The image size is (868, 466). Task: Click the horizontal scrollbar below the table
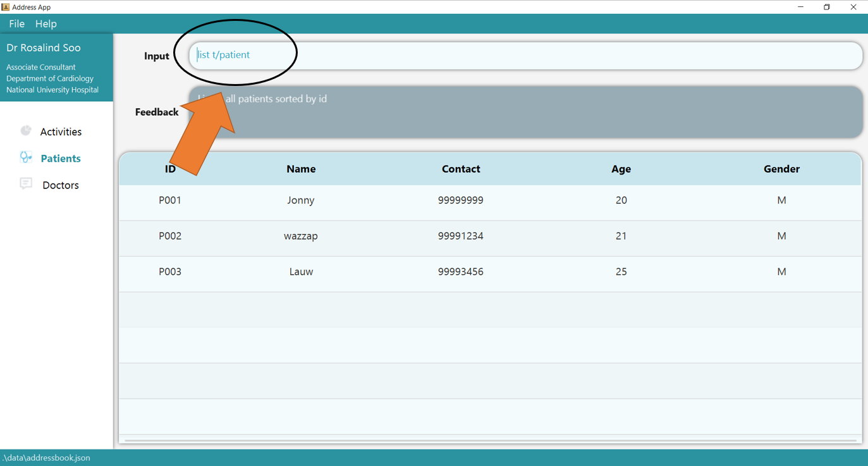click(x=490, y=440)
